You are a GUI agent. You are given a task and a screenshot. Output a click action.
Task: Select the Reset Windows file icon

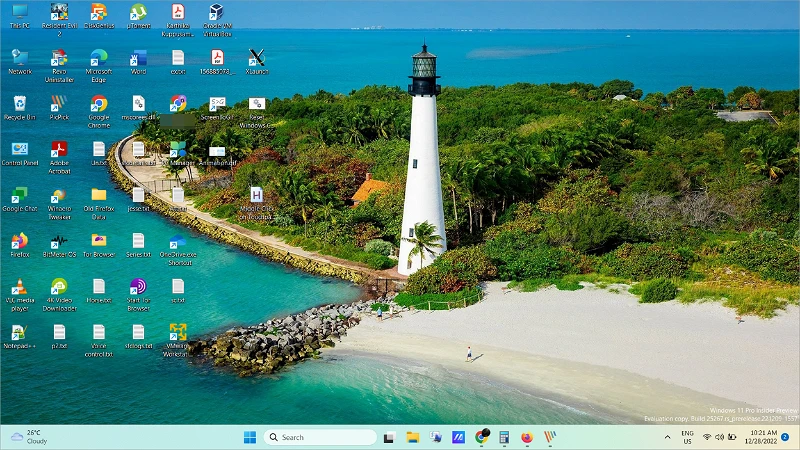tap(257, 112)
